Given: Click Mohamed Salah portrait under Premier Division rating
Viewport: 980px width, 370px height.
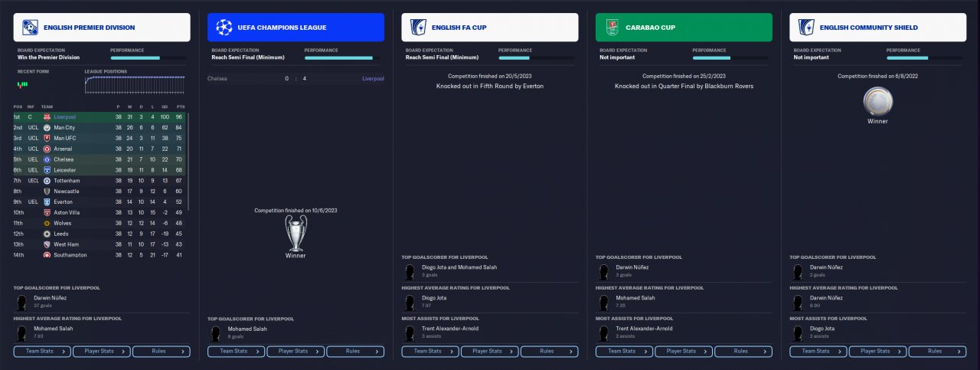Looking at the screenshot, I should coord(22,332).
